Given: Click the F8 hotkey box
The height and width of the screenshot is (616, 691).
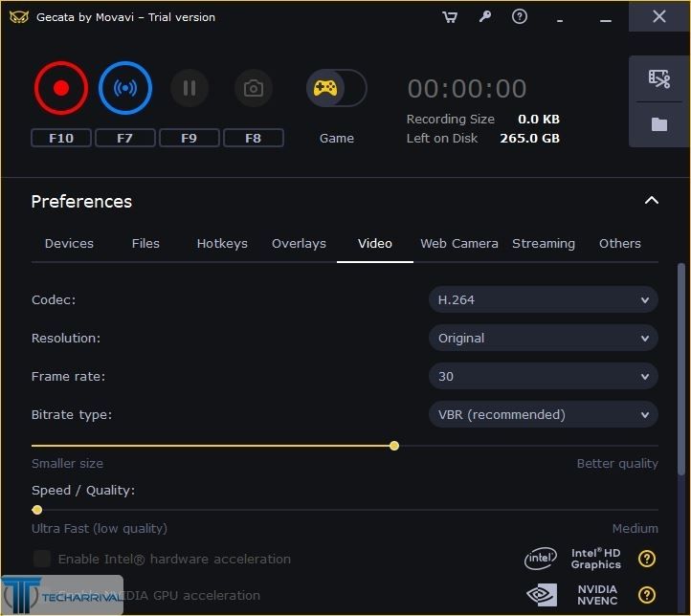Looking at the screenshot, I should click(x=254, y=138).
